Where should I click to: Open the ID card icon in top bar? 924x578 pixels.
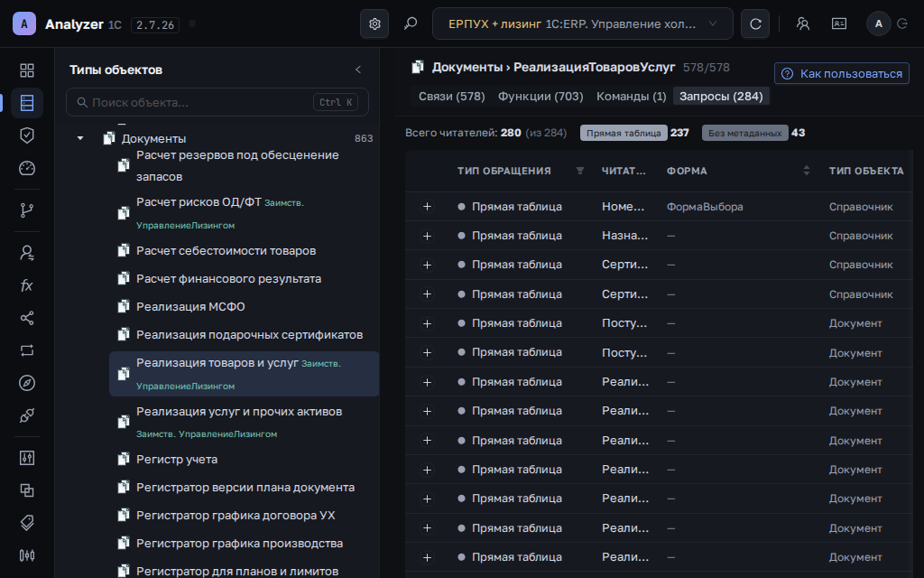pos(839,23)
